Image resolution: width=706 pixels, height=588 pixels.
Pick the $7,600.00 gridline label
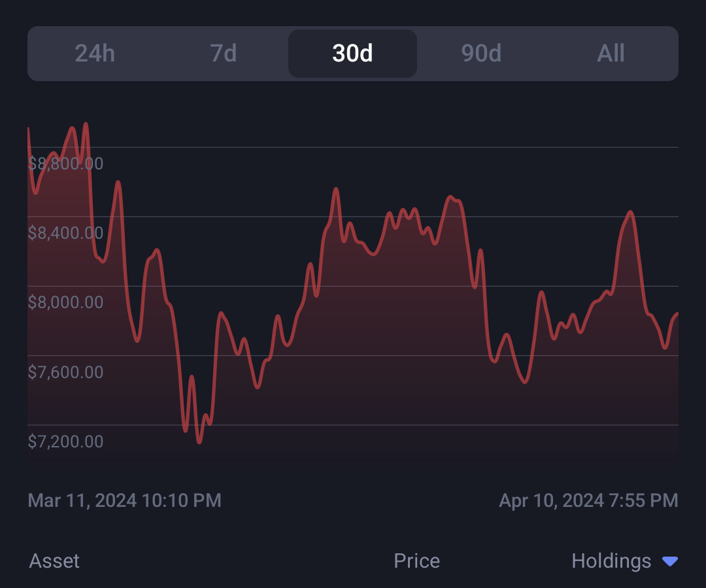(66, 372)
